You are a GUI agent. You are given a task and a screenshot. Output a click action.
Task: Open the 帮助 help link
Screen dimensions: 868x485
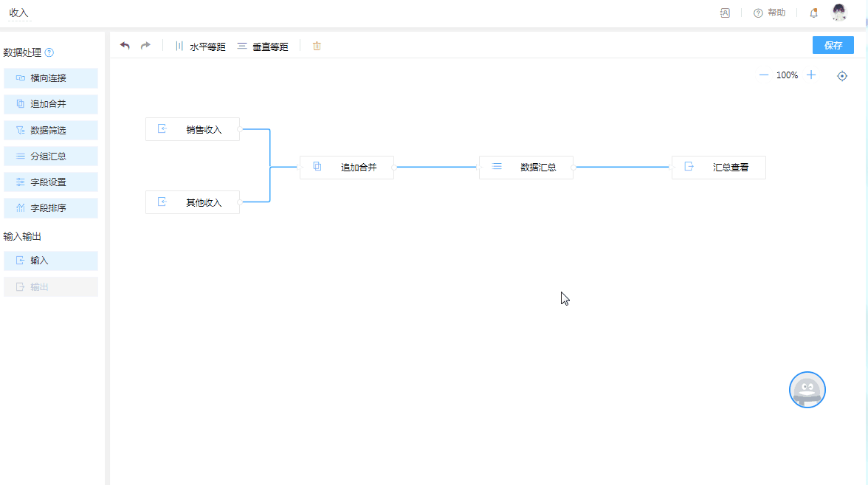pos(769,13)
